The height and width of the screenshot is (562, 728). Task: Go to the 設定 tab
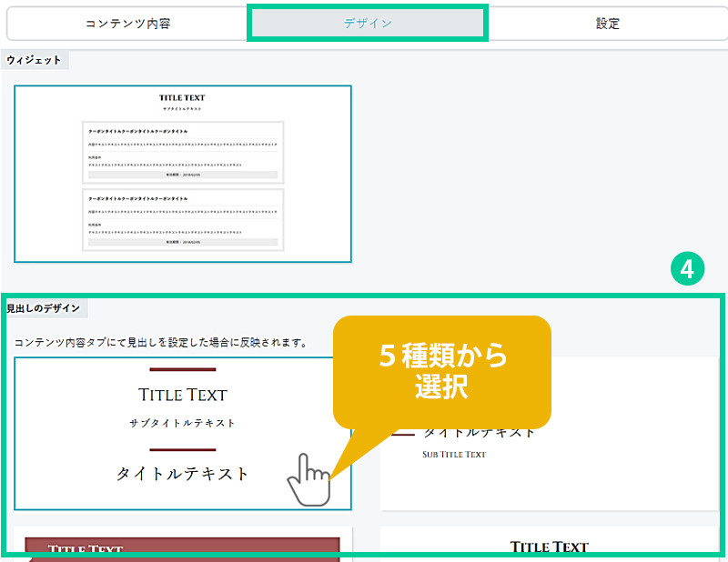coord(607,24)
